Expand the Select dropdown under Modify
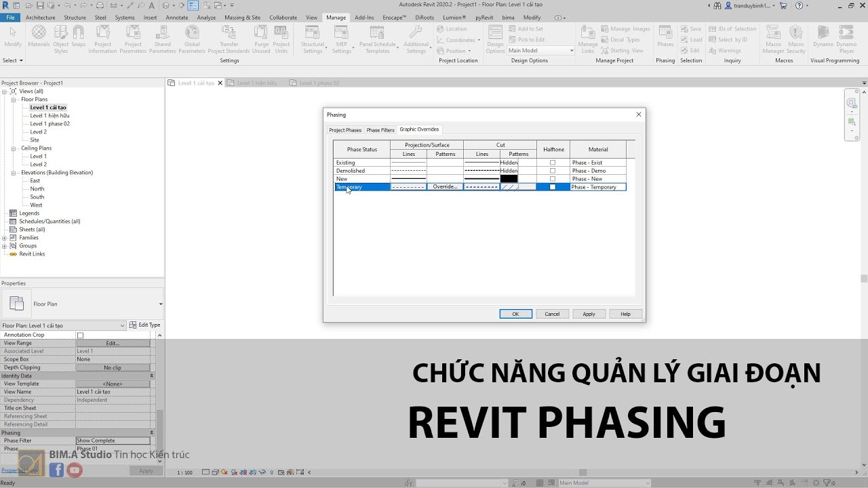 point(13,60)
